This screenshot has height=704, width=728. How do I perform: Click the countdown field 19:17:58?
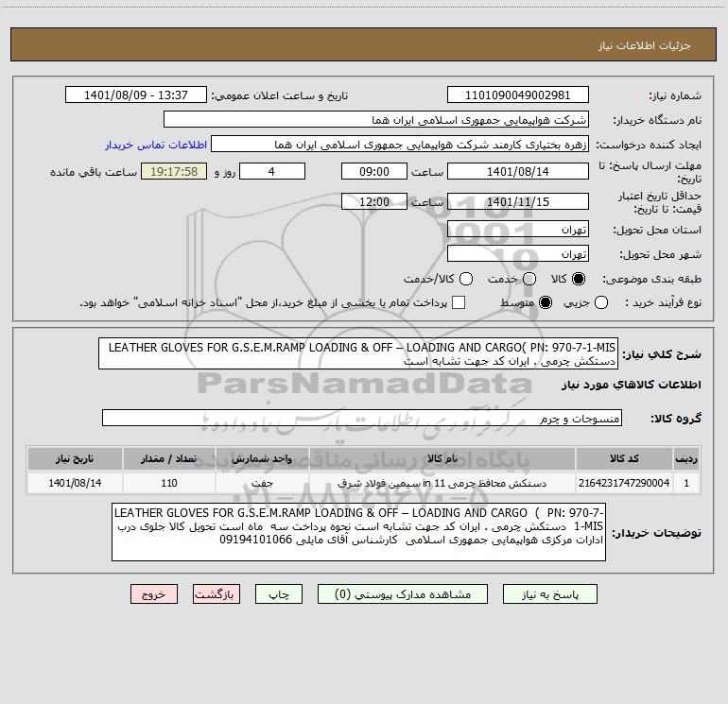pos(174,171)
